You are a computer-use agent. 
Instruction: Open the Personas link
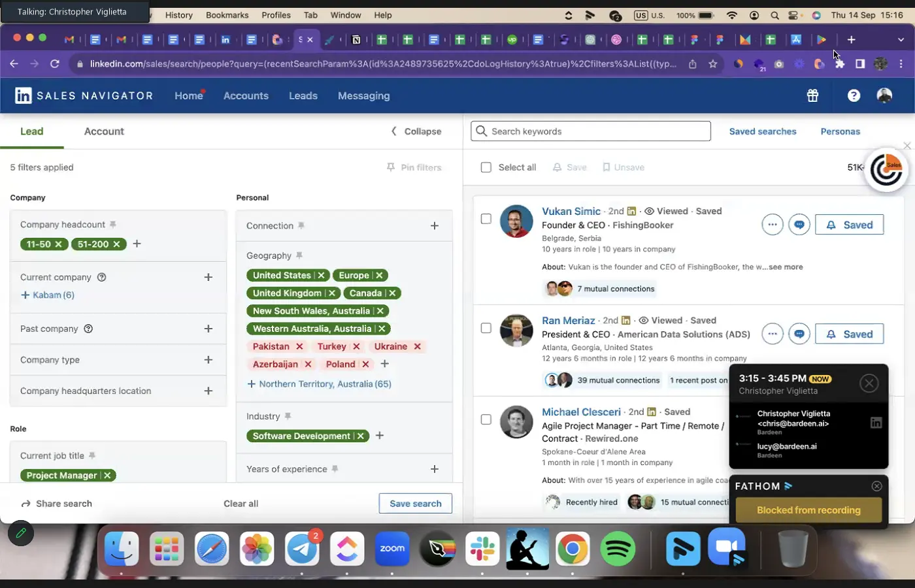(840, 131)
